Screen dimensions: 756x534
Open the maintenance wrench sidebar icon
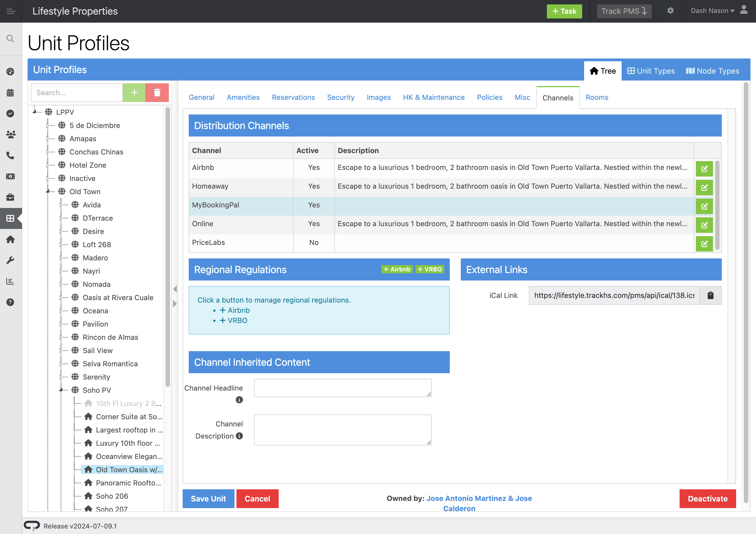[x=10, y=260]
